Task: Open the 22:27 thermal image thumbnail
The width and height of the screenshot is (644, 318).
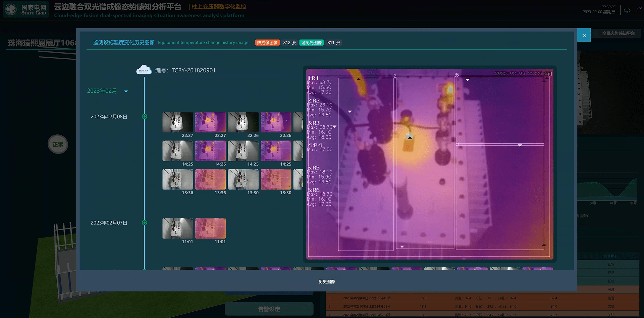Action: 210,122
